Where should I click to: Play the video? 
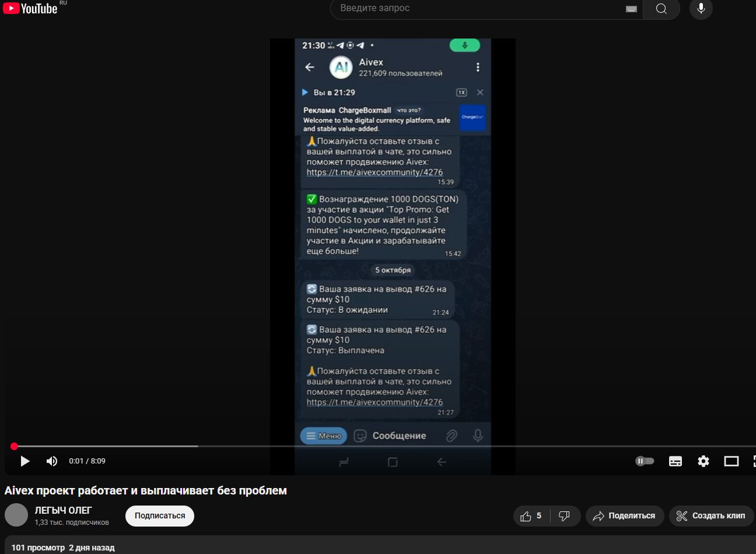25,461
